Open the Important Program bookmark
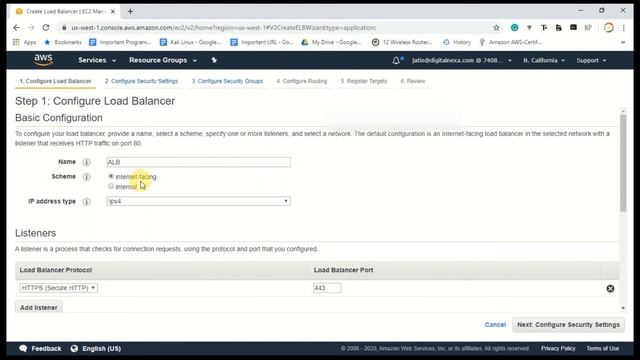 click(x=120, y=42)
